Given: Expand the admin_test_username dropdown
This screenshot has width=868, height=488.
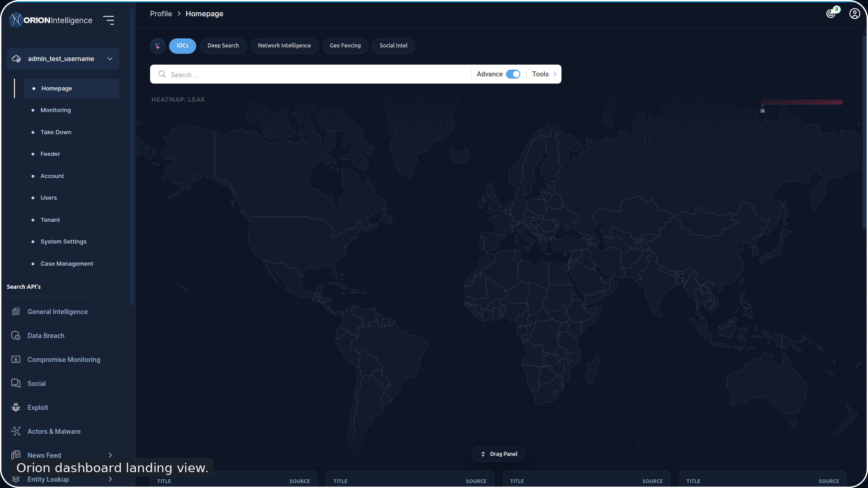Looking at the screenshot, I should tap(110, 59).
